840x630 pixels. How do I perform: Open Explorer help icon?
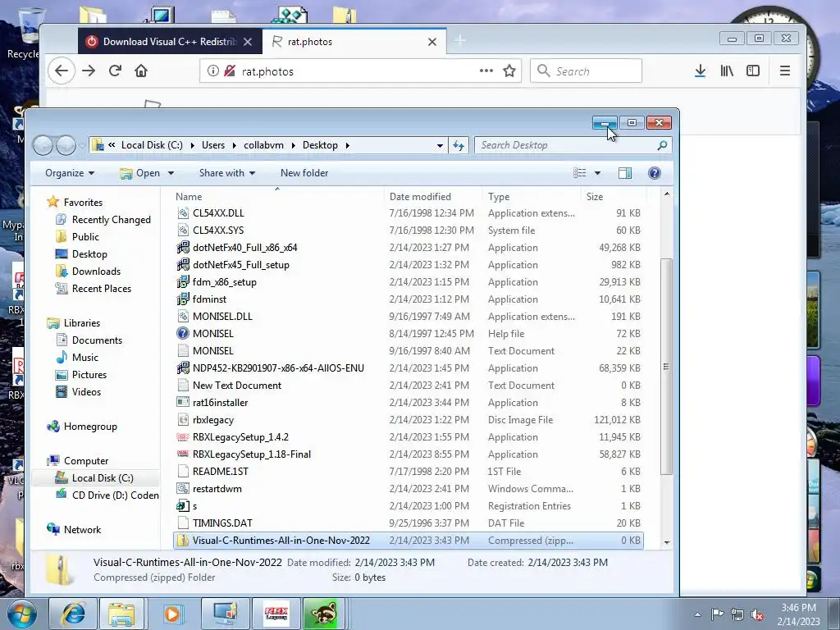point(654,173)
